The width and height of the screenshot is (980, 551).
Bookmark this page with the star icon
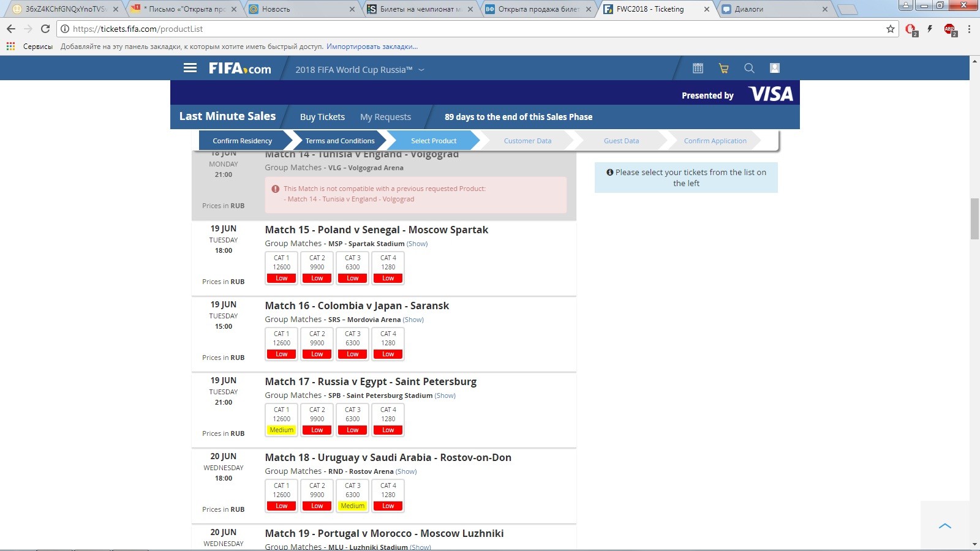coord(891,29)
